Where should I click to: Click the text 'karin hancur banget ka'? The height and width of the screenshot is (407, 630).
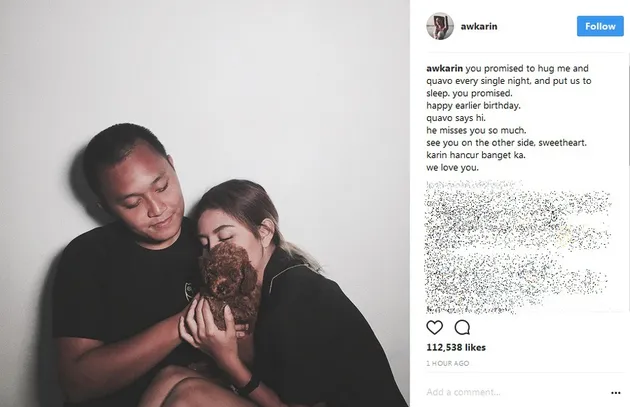[476, 155]
